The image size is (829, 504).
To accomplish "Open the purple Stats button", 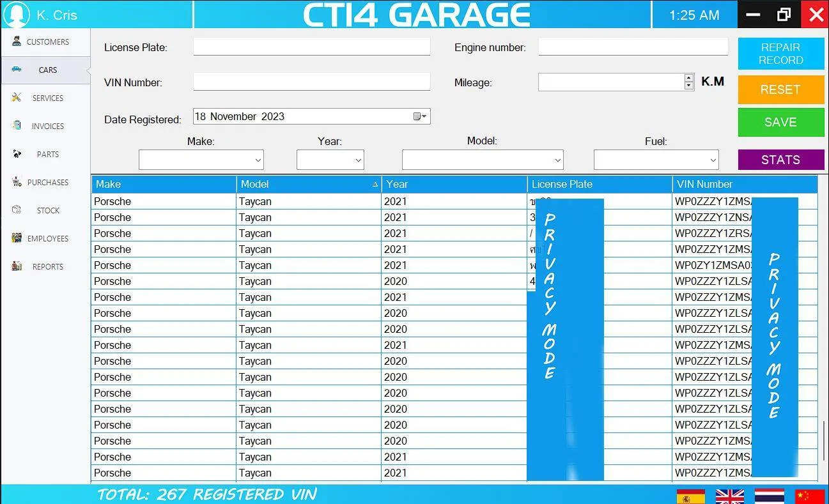I will pyautogui.click(x=781, y=160).
